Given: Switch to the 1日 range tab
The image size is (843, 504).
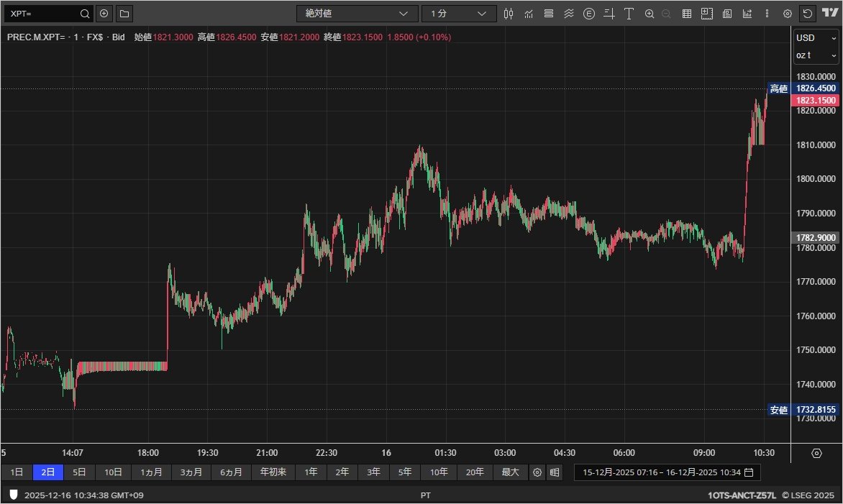Looking at the screenshot, I should tap(17, 472).
